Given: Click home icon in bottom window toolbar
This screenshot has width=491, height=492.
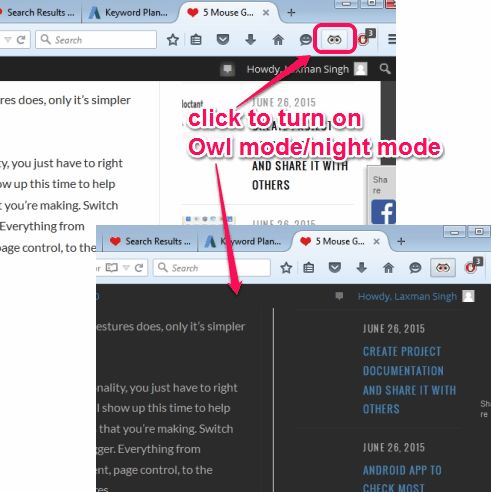Looking at the screenshot, I should [x=389, y=268].
